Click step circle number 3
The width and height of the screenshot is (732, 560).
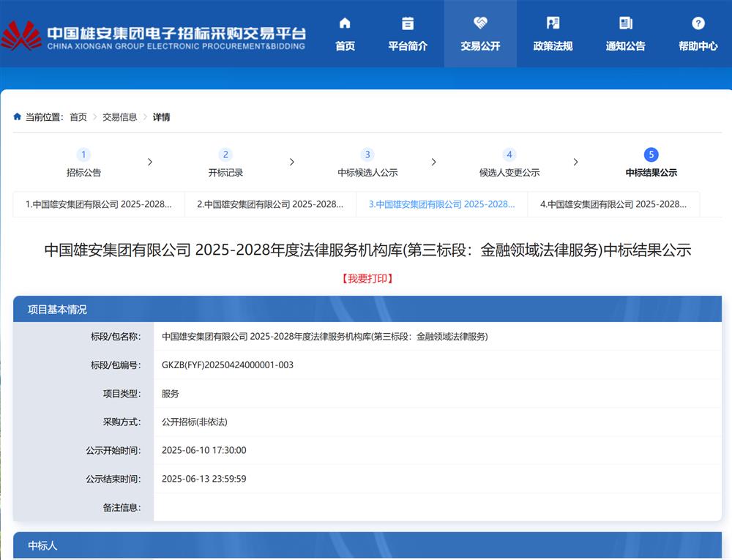[367, 154]
